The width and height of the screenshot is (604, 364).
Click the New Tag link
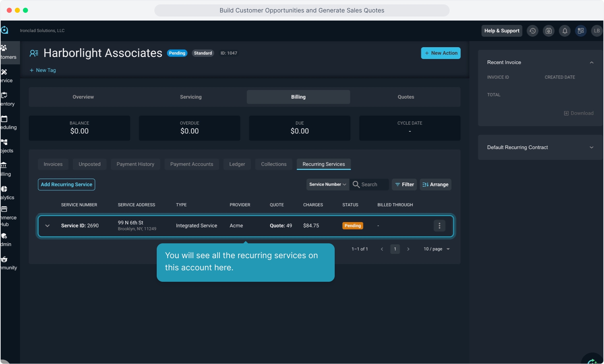(x=43, y=70)
